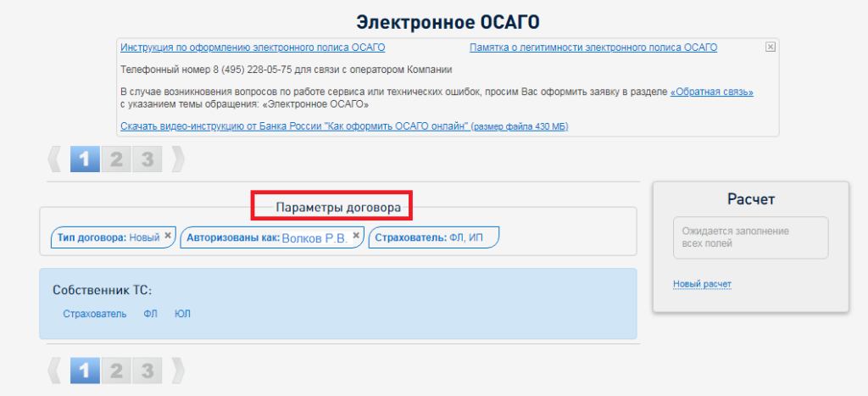Choose 'ЮЛ' as vehicle owner

(x=182, y=314)
